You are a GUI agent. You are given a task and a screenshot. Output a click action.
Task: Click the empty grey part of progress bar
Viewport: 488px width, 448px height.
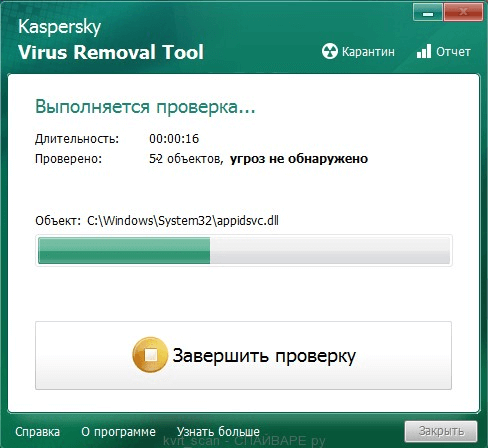[x=330, y=251]
